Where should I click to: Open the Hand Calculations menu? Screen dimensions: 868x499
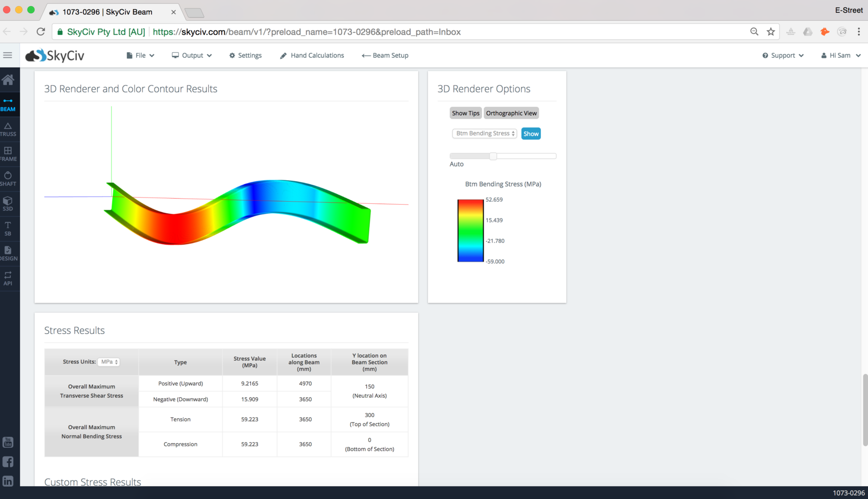point(312,55)
